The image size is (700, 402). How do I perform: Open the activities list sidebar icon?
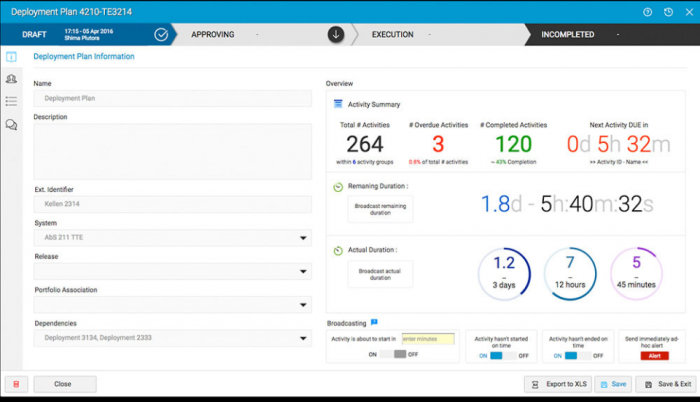point(11,101)
